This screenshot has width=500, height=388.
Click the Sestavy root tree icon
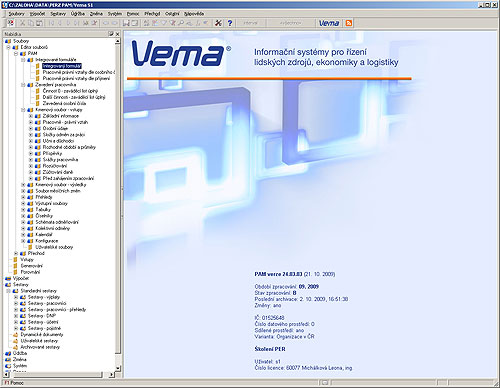(8, 284)
